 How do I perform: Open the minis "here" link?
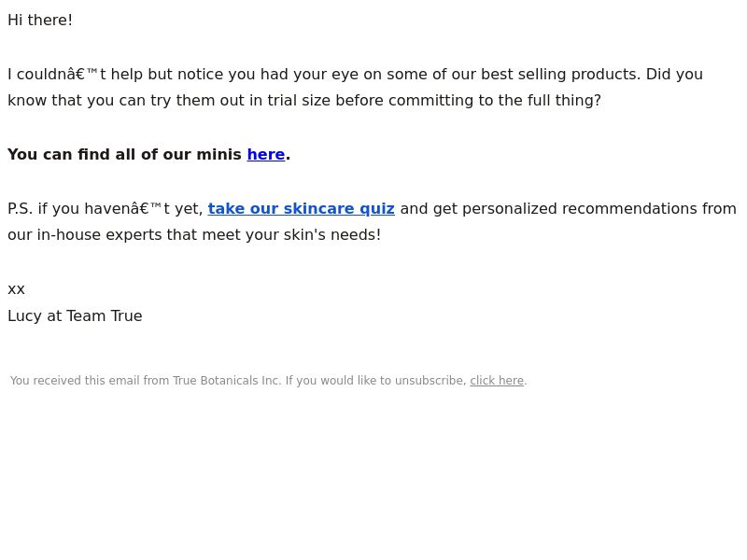pyautogui.click(x=266, y=154)
